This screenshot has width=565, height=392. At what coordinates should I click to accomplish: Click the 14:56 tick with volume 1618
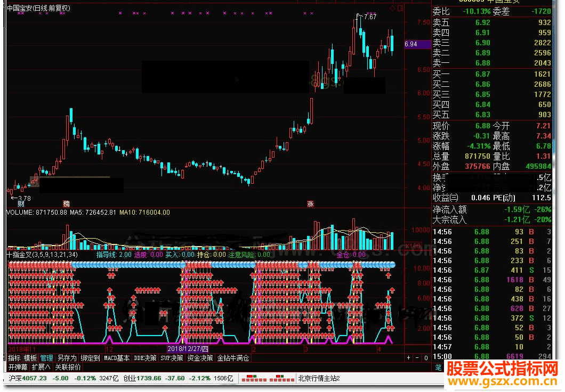tap(492, 280)
